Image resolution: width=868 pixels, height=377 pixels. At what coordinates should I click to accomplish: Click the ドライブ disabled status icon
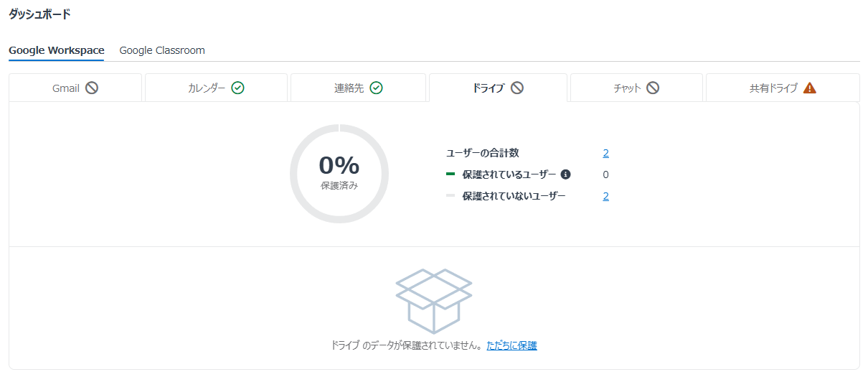pos(517,88)
